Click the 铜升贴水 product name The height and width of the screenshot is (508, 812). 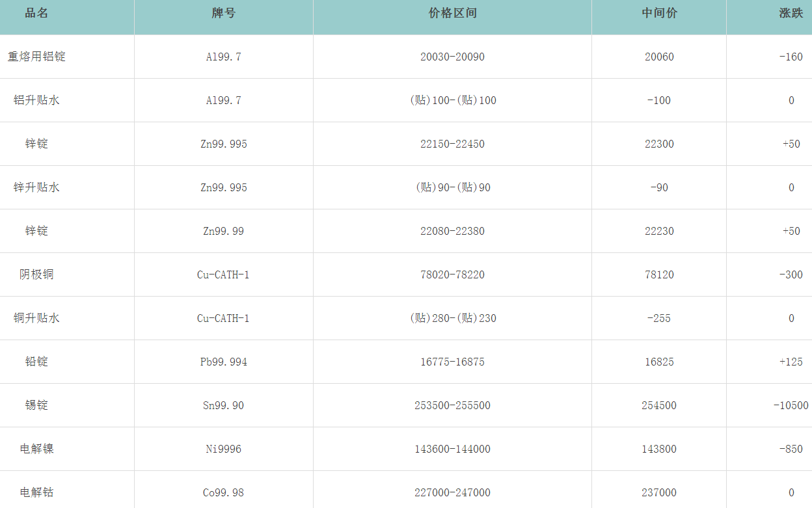coord(36,318)
